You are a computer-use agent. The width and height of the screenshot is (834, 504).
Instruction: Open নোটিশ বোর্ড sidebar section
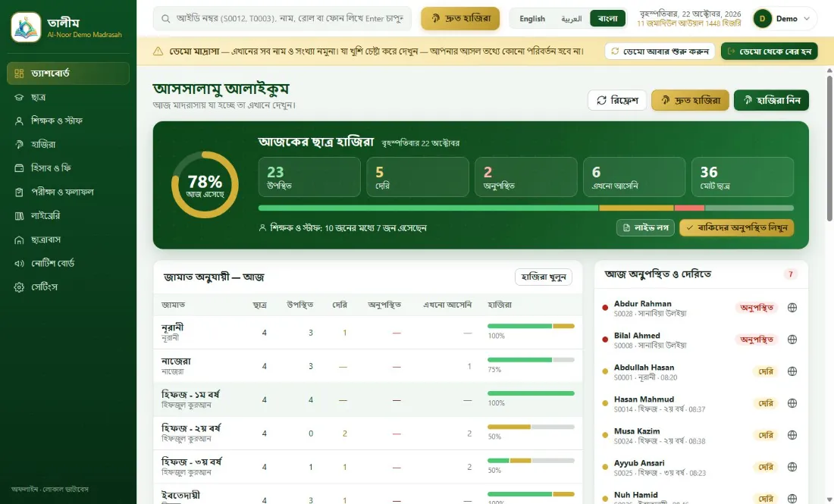[x=68, y=263]
